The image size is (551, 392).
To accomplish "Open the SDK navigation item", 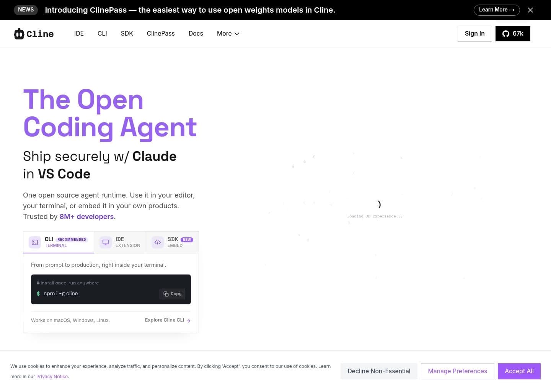I will [x=127, y=34].
